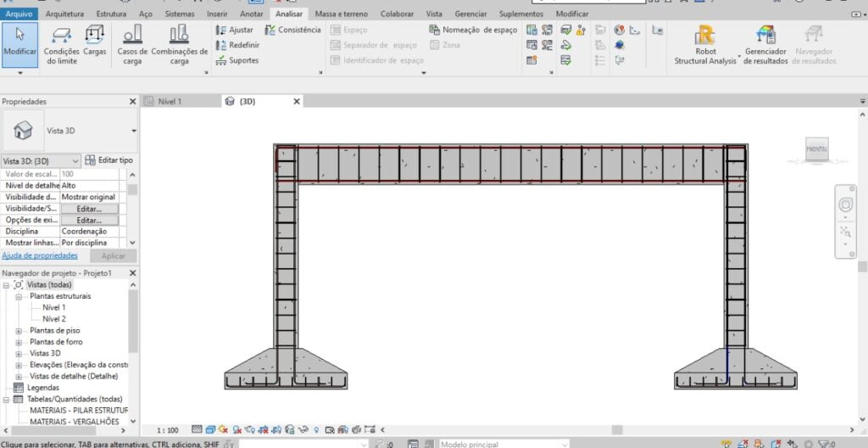The height and width of the screenshot is (448, 868).
Task: Toggle the crop view icon in the view control bar
Action: click(262, 429)
